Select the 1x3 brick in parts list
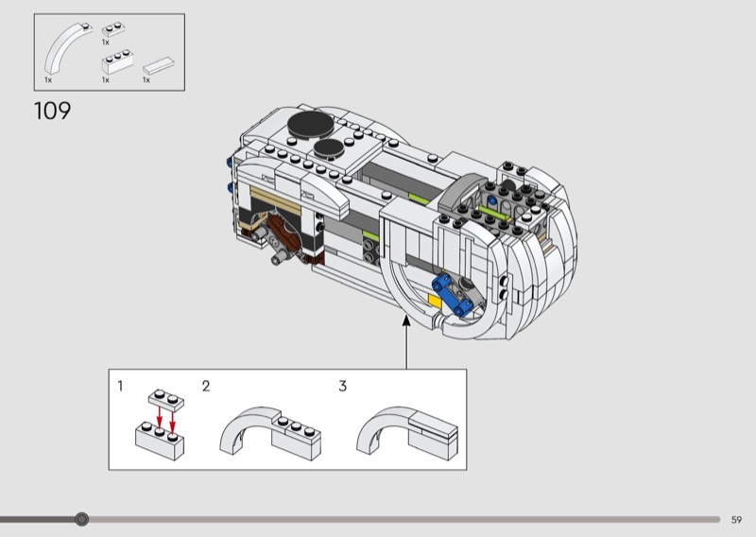The image size is (756, 537). (x=114, y=64)
